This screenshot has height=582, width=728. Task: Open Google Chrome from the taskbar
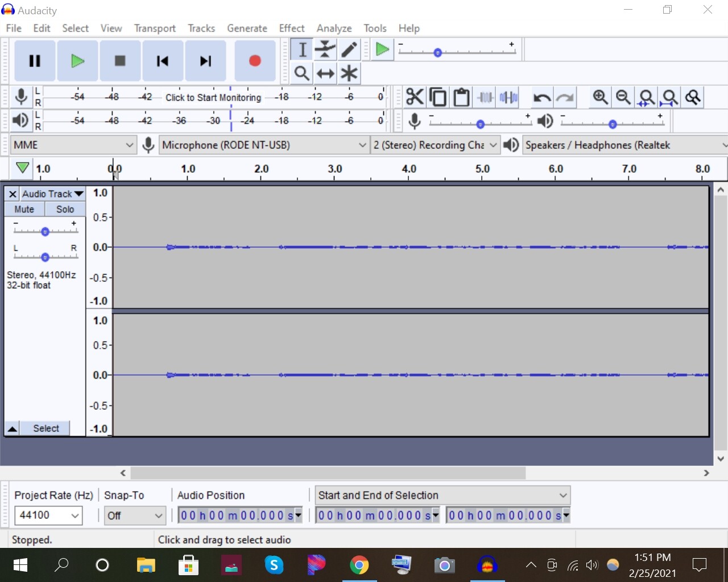point(359,565)
